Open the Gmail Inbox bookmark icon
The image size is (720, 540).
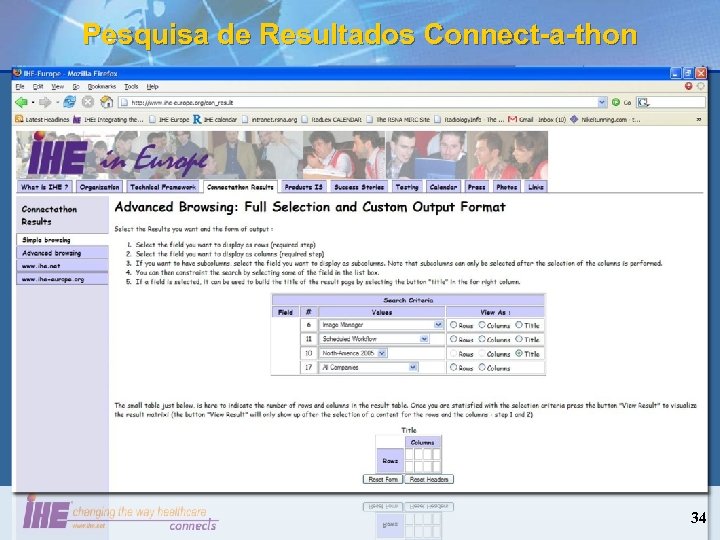pyautogui.click(x=512, y=119)
